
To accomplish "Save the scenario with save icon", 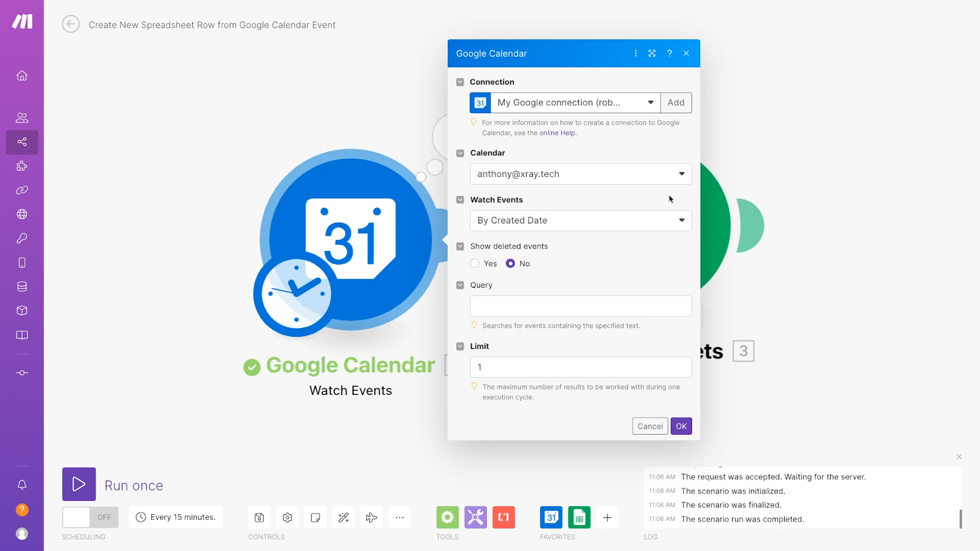I will pyautogui.click(x=259, y=517).
